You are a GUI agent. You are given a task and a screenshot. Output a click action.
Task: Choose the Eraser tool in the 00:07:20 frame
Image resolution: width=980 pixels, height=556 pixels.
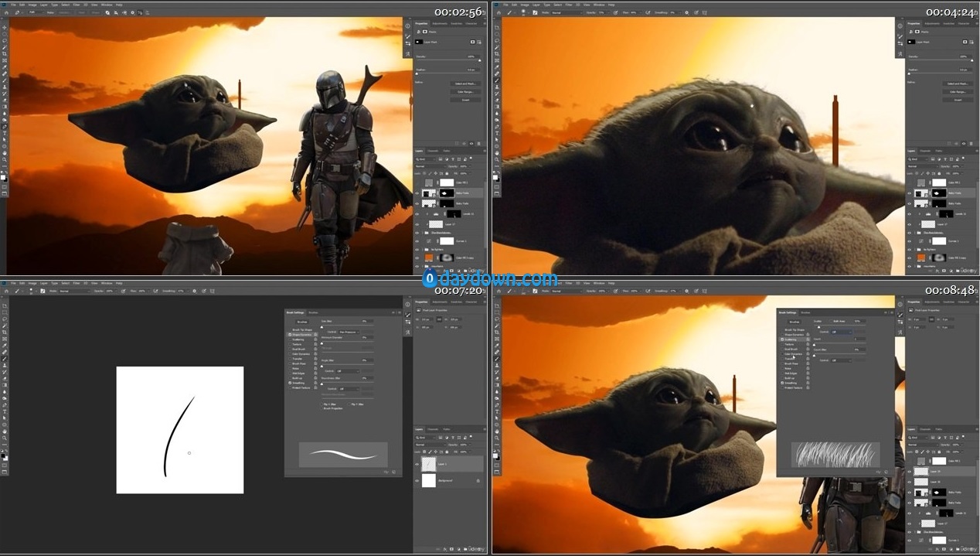(5, 378)
